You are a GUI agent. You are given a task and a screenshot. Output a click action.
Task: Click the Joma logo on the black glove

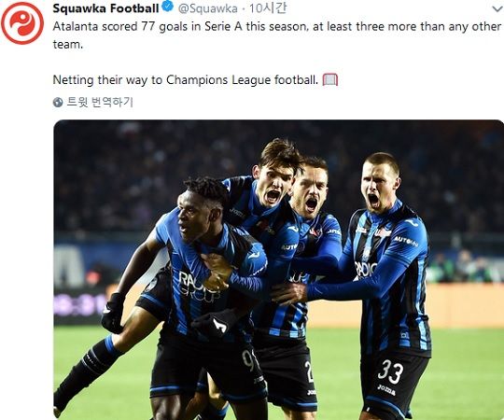pos(220,325)
